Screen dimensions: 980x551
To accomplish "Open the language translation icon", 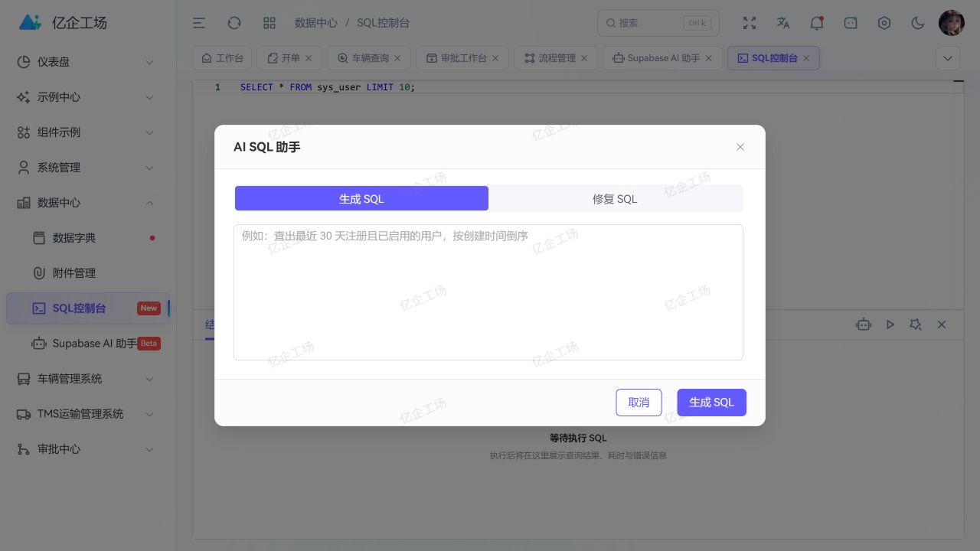I will point(783,23).
